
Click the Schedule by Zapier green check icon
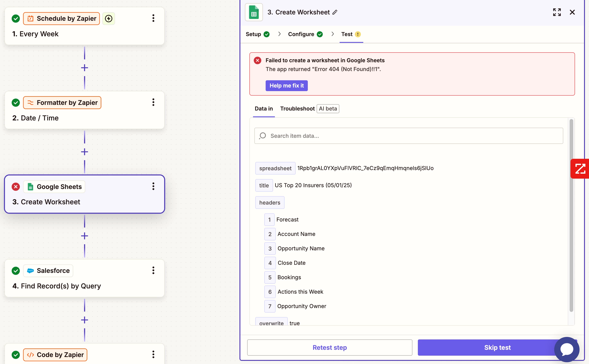tap(16, 18)
